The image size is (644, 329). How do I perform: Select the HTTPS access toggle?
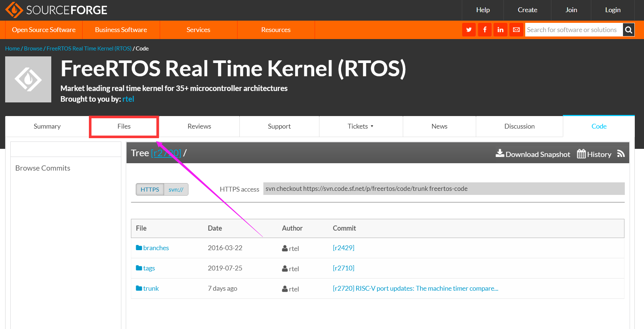(x=150, y=189)
